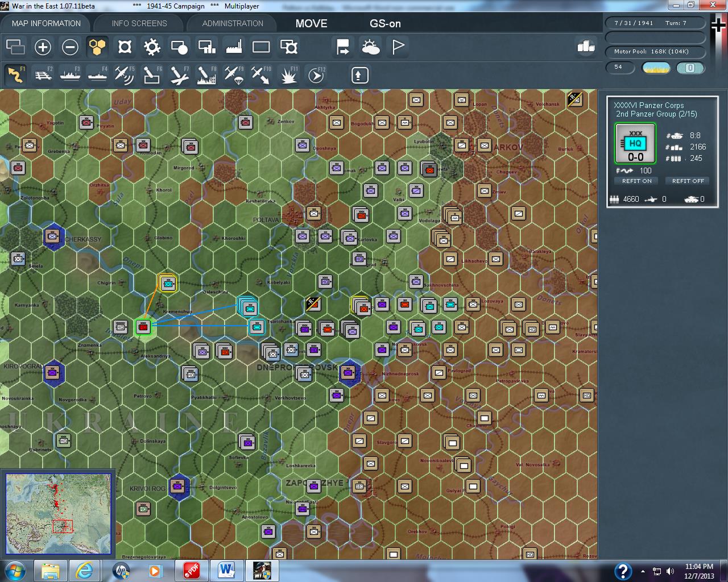Click the unit counter on Cherkassy hex
The width and height of the screenshot is (728, 582).
click(52, 236)
